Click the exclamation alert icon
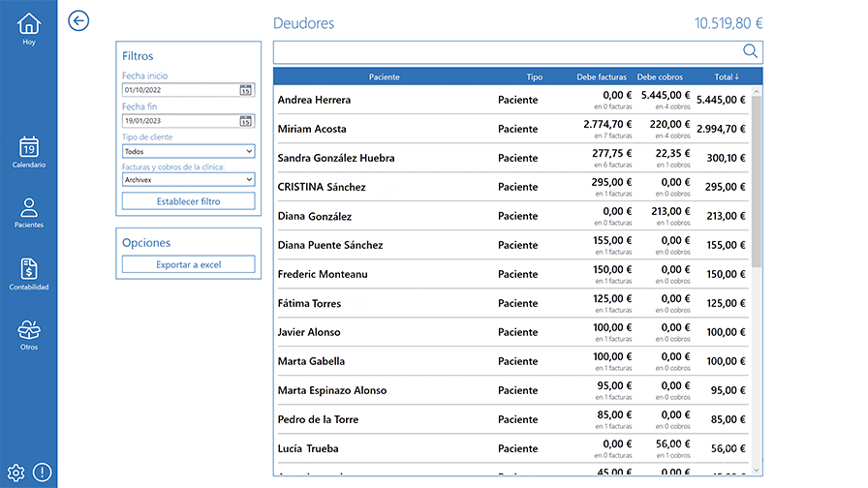 click(x=42, y=473)
